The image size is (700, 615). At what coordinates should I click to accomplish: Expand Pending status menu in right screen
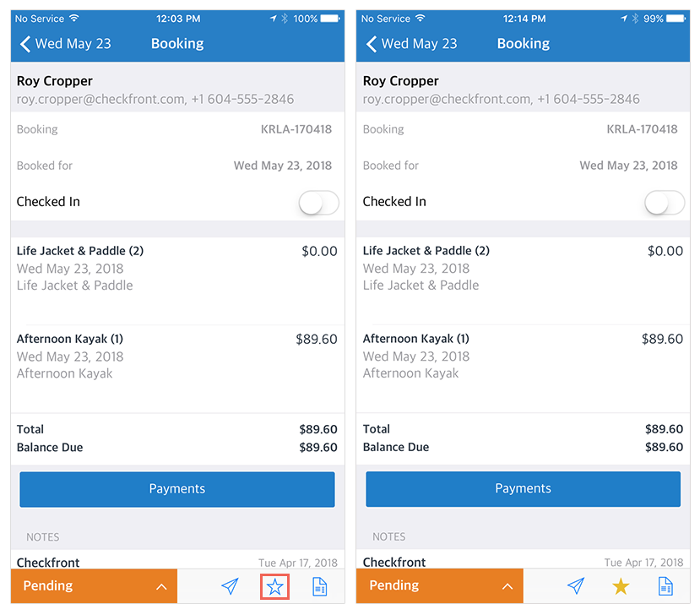point(440,586)
